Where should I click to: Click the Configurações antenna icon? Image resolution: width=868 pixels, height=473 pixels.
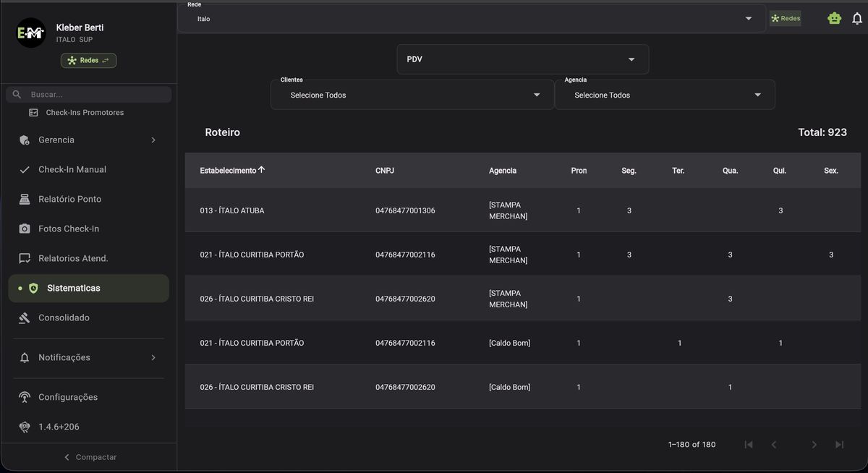(x=25, y=397)
